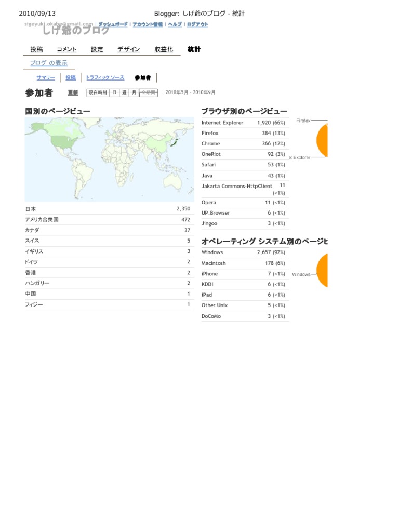Image resolution: width=399 pixels, height=532 pixels.
Task: Select the ハンガリー country row
Action: tap(109, 283)
